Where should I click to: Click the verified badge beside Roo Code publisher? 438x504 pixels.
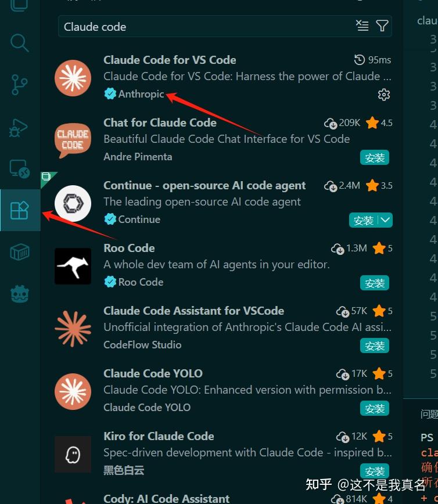click(x=110, y=282)
